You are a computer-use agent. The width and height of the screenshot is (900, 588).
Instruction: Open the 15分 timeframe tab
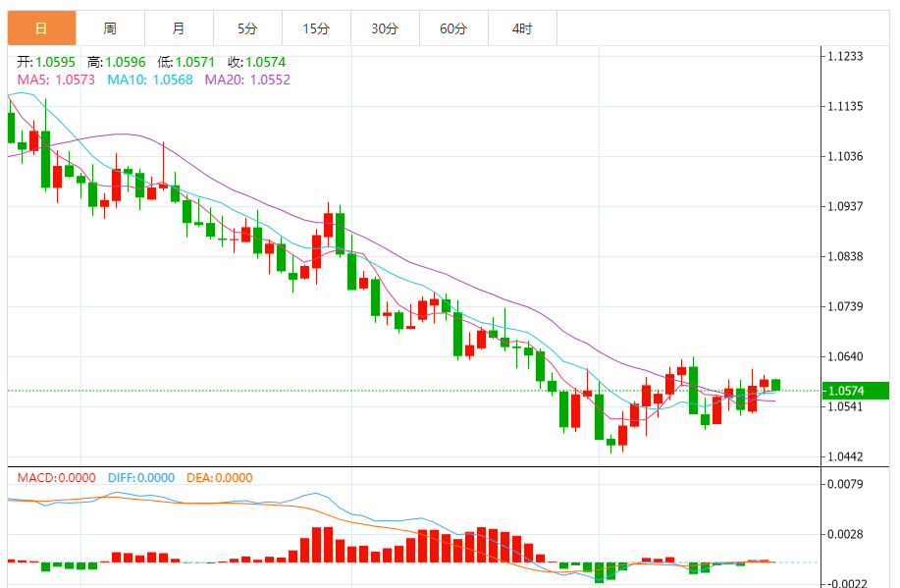click(x=316, y=28)
